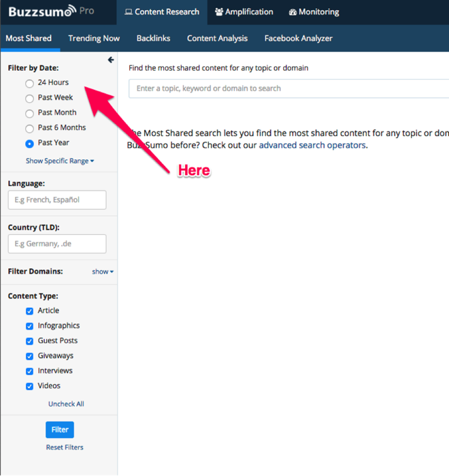Open the Amplification tab

point(244,12)
